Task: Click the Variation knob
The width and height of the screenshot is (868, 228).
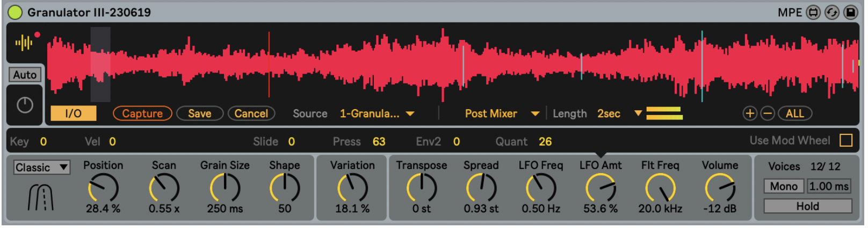Action: coord(352,188)
